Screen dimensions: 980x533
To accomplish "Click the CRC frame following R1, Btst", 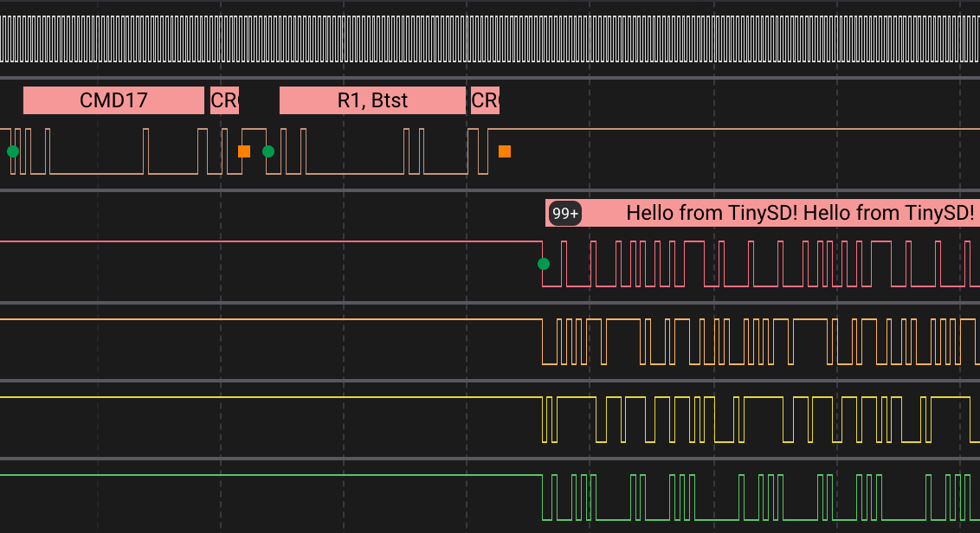I will click(485, 100).
